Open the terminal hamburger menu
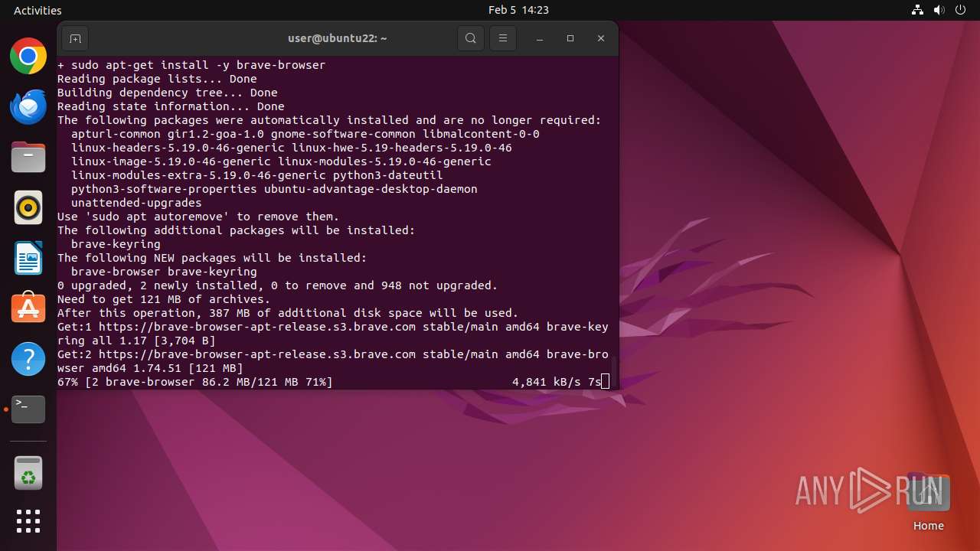The width and height of the screenshot is (980, 551). click(x=503, y=38)
